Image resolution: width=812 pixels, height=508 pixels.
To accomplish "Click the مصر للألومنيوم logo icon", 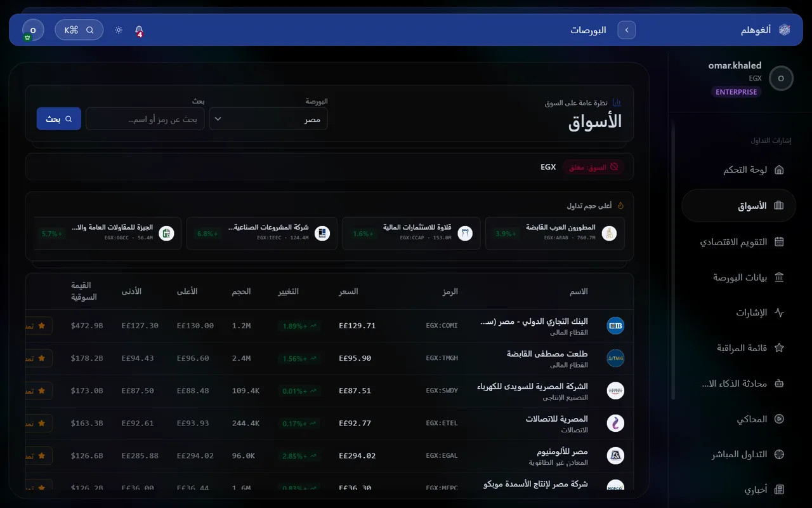I will [x=615, y=455].
